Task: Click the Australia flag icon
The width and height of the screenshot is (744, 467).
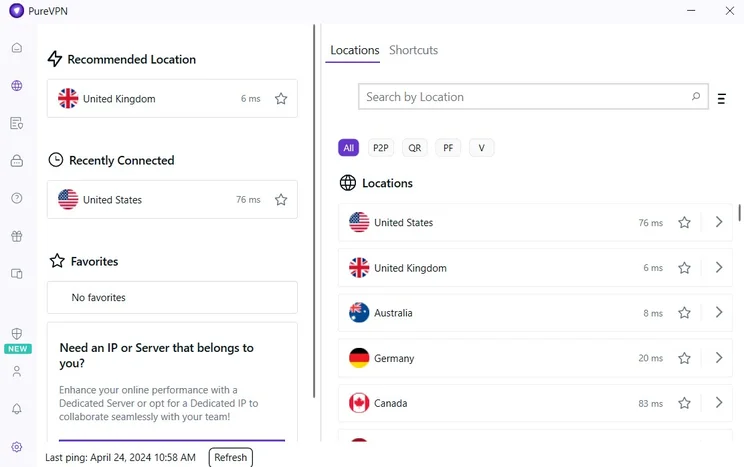Action: click(x=359, y=313)
